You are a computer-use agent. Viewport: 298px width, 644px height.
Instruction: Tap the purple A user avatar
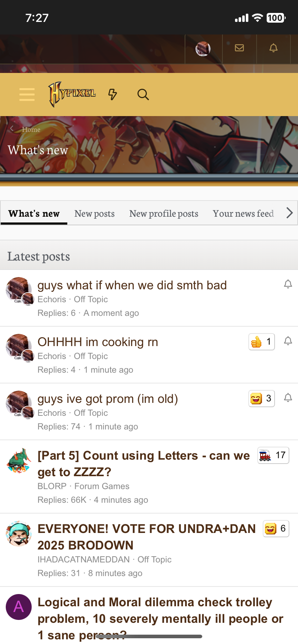19,607
